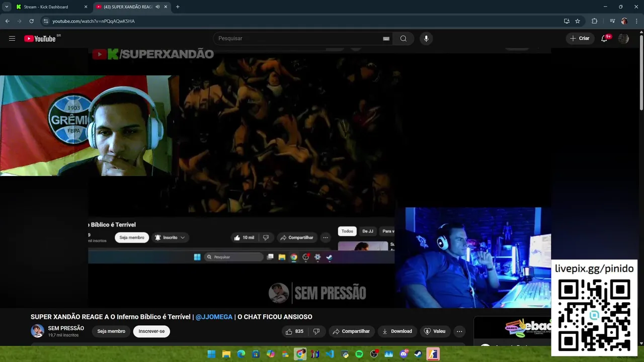This screenshot has width=644, height=362.
Task: View site information icon in address bar
Action: (46, 21)
